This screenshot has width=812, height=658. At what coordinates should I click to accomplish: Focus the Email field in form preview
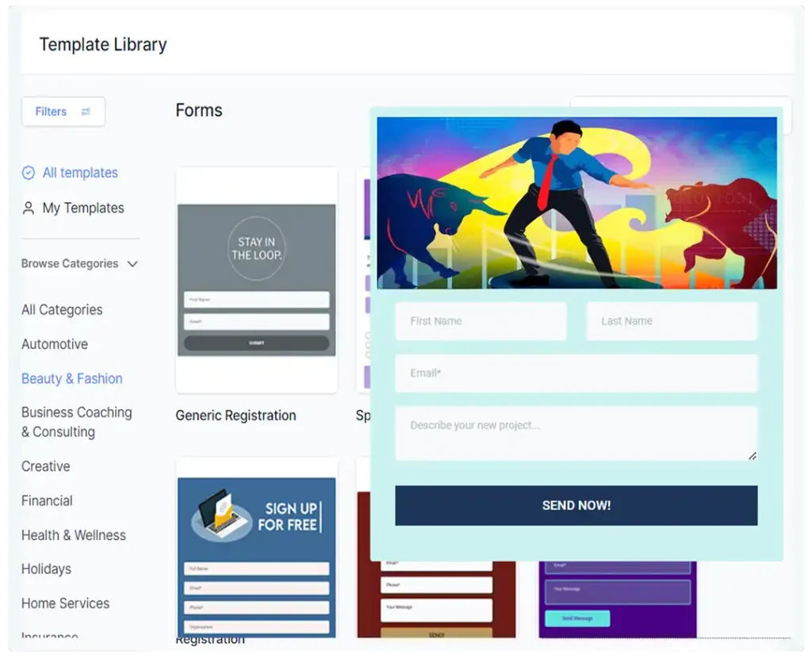576,373
